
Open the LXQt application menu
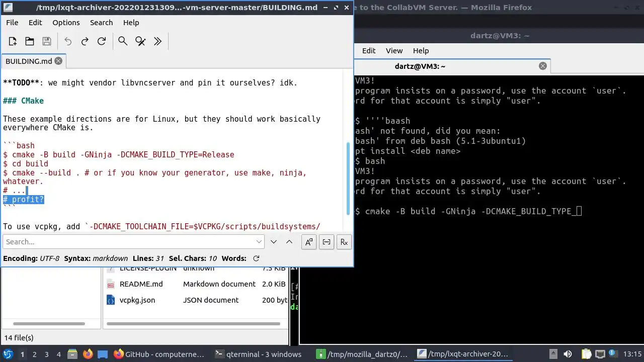[x=8, y=354]
